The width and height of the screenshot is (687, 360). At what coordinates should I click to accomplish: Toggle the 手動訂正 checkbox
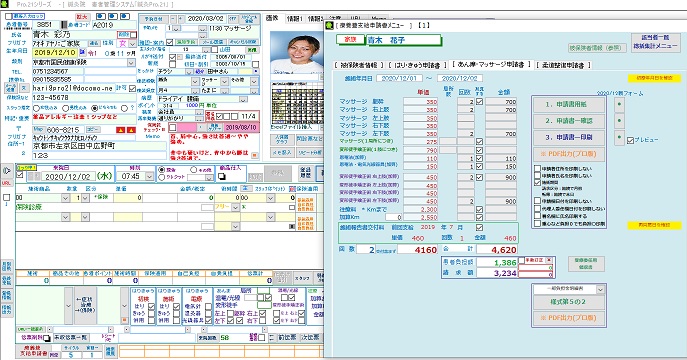(x=521, y=260)
